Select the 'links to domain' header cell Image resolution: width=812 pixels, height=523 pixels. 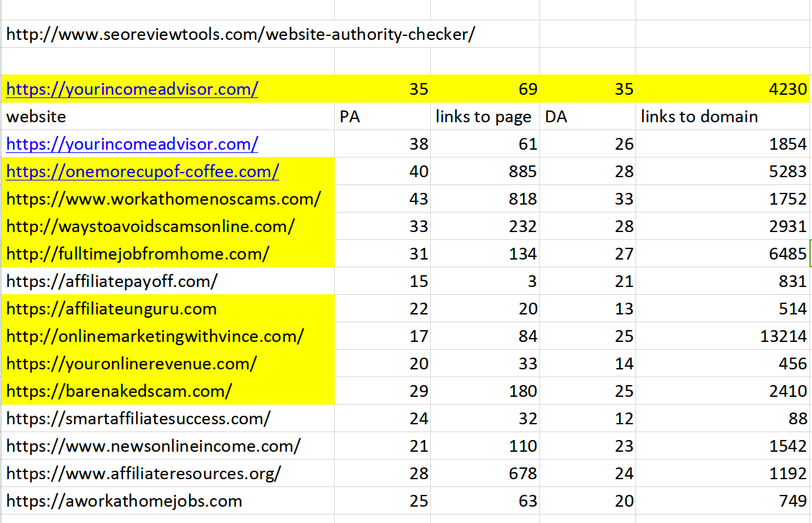(x=724, y=116)
